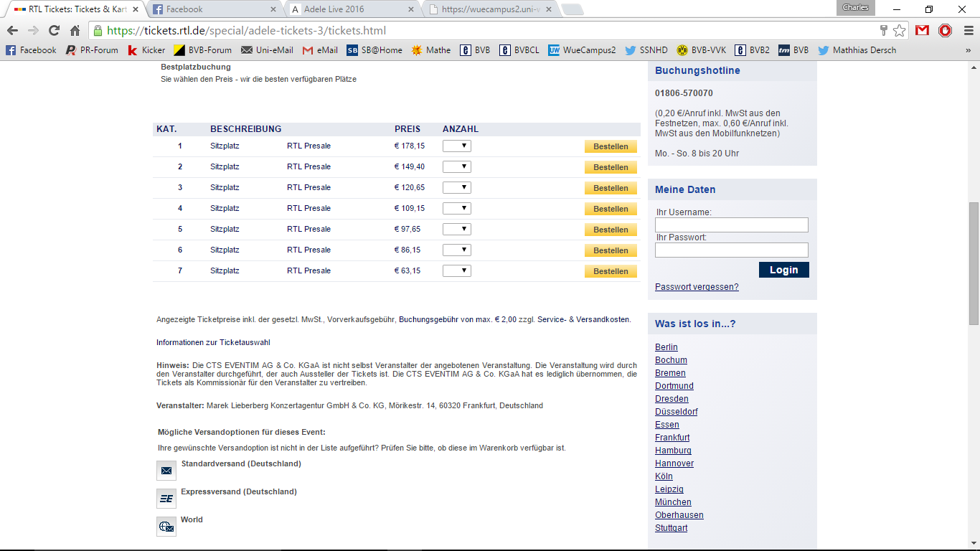Viewport: 980px width, 551px height.
Task: Click Informationen zur Ticketauswahl text
Action: [213, 342]
